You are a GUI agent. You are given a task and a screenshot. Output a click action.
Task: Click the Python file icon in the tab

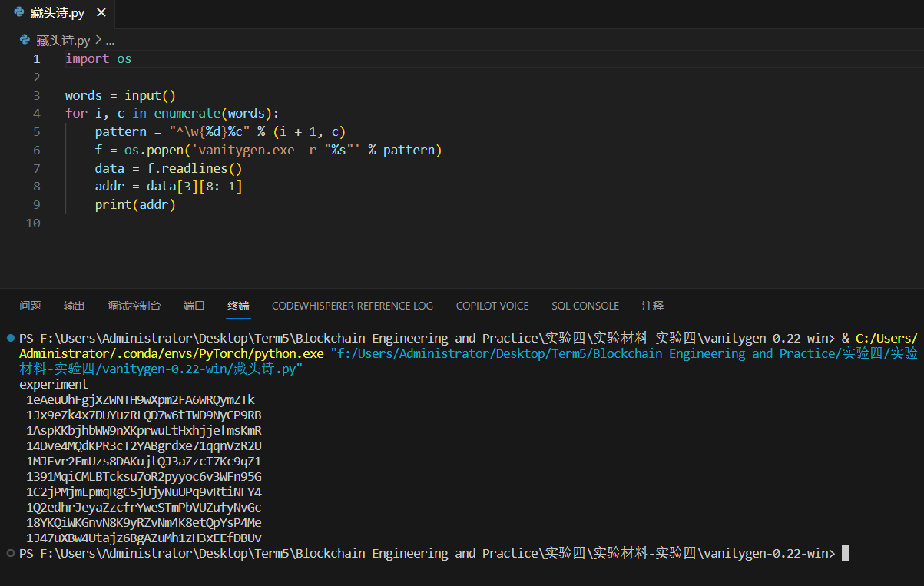[x=18, y=13]
